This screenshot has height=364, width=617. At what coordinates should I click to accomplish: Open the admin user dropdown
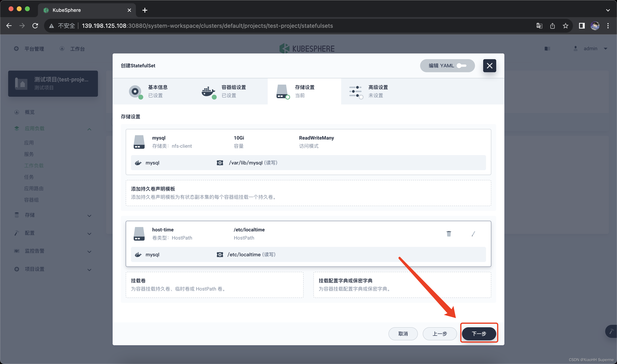click(x=590, y=49)
